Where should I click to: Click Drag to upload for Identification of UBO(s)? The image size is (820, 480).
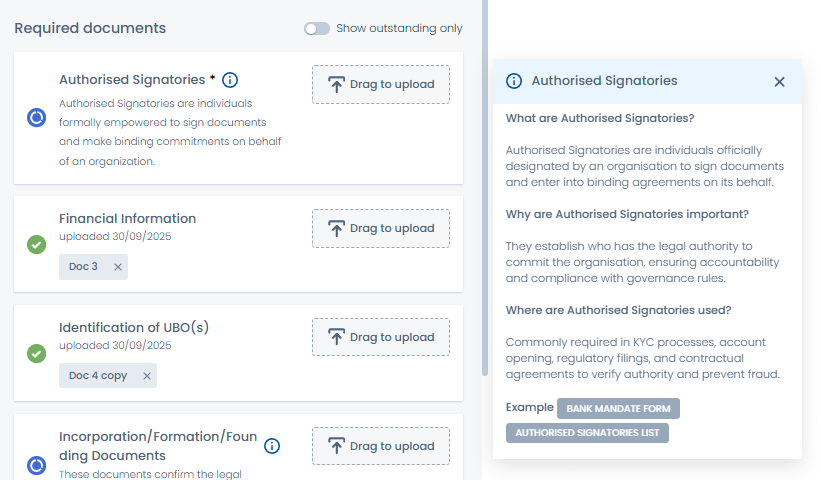pos(380,337)
